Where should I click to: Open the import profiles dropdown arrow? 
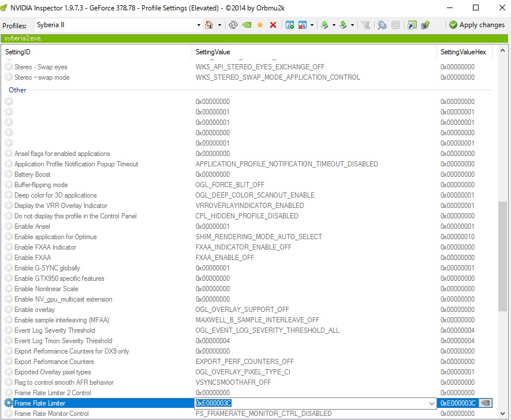coord(352,25)
